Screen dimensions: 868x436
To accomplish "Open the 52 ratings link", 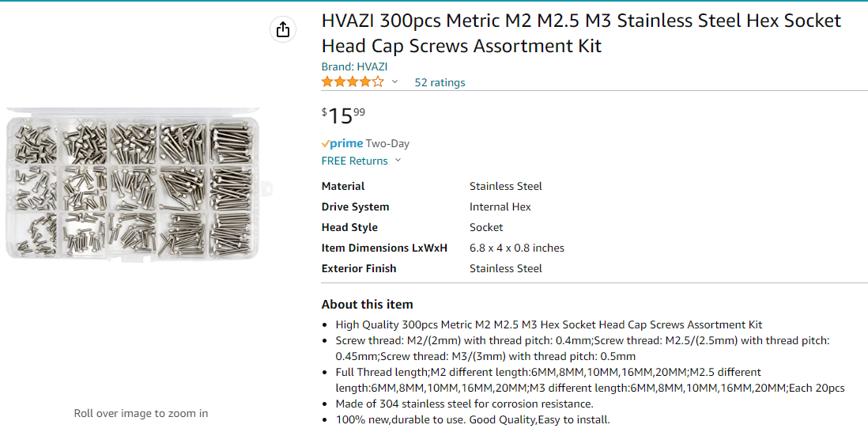I will (440, 82).
